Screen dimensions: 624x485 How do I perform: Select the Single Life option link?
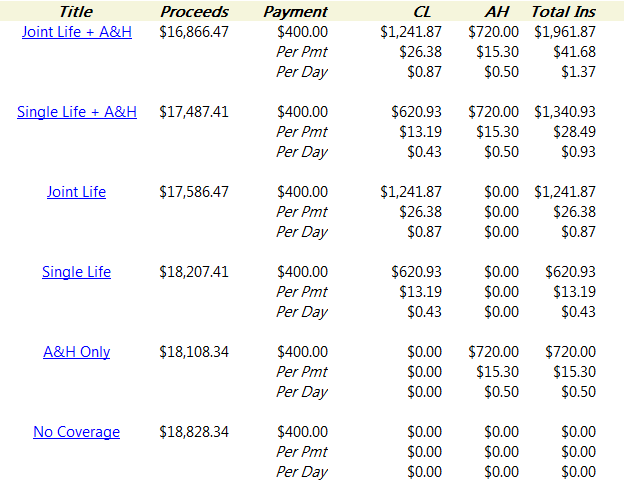pos(76,272)
